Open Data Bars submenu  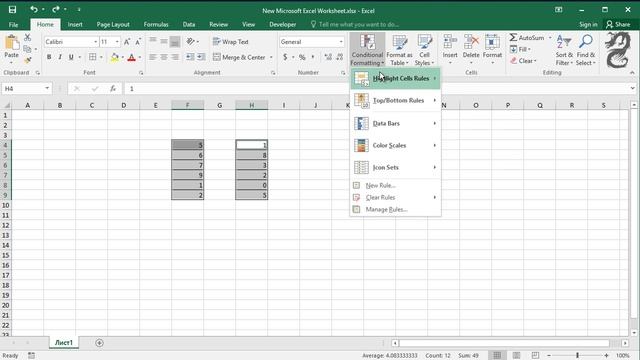[x=395, y=123]
